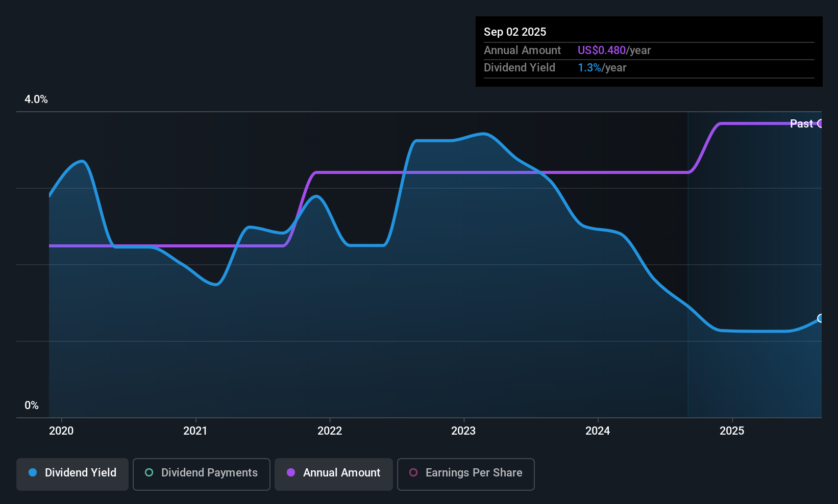The width and height of the screenshot is (838, 504).
Task: Select the purple endpoint marker of Annual Amount line
Action: click(x=820, y=123)
